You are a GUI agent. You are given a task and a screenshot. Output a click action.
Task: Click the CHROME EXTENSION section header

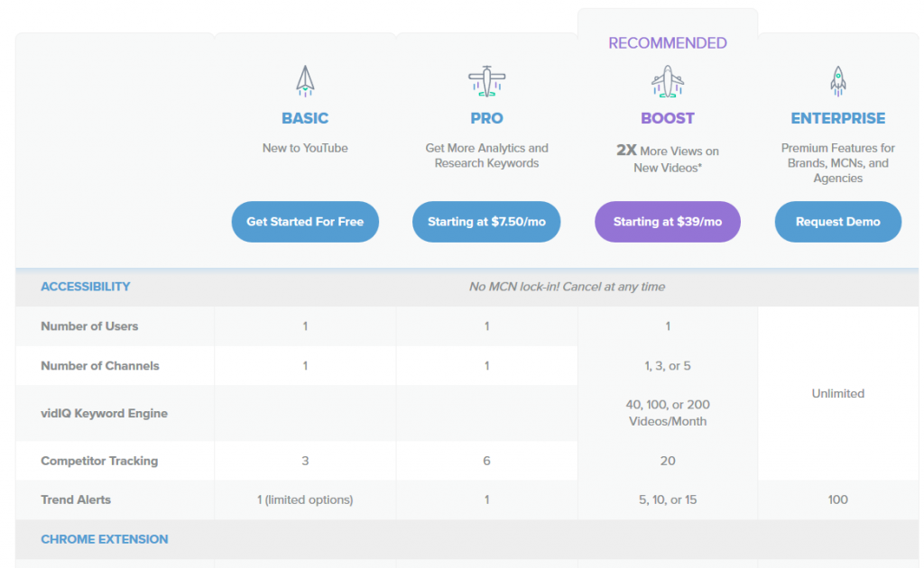(105, 539)
